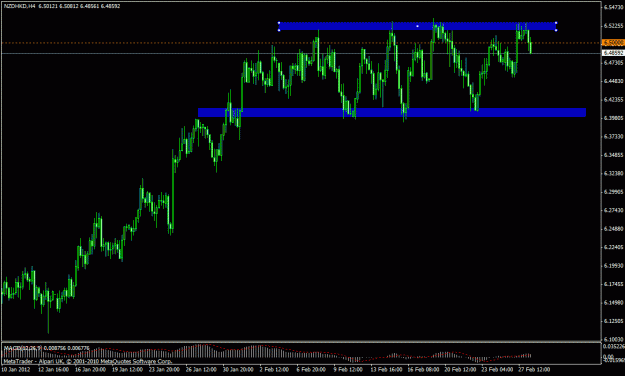Image resolution: width=625 pixels, height=376 pixels.
Task: Click the 16 Jan 20:00 time label
Action: coord(90,370)
